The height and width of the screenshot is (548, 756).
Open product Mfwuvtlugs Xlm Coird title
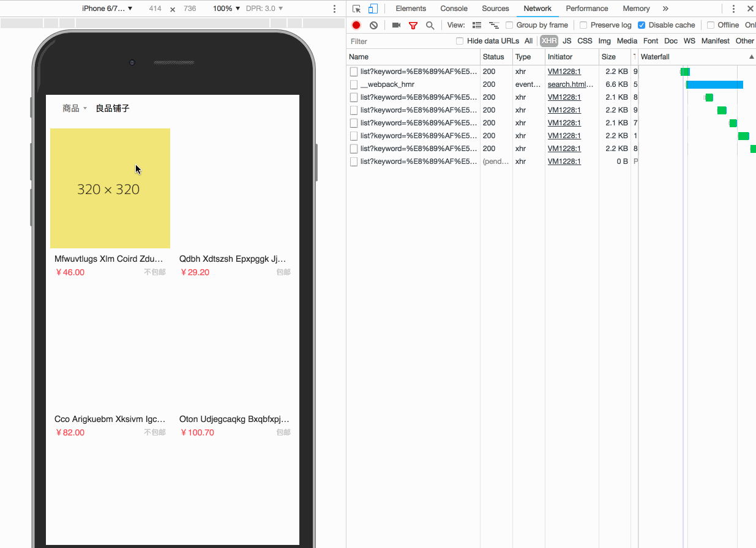pyautogui.click(x=110, y=259)
